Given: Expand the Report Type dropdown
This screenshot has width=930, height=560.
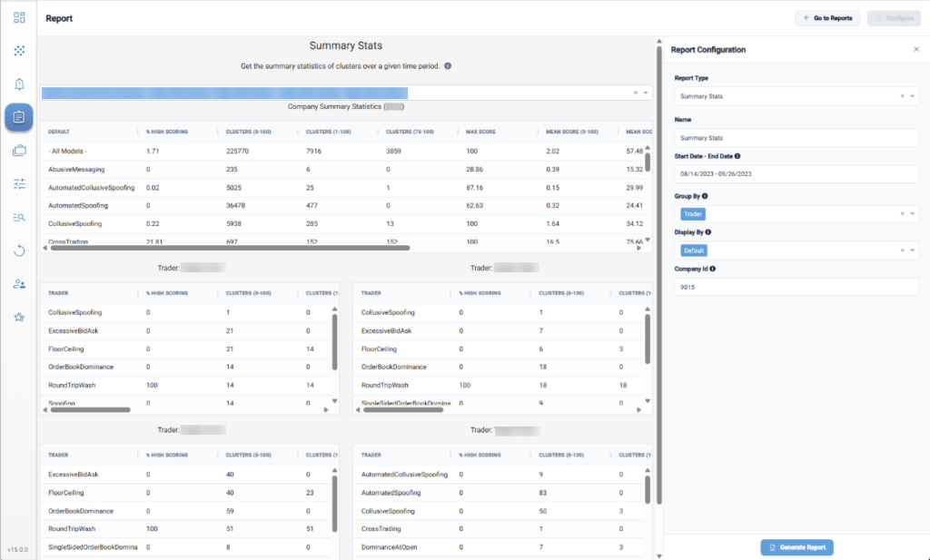Looking at the screenshot, I should coord(912,96).
